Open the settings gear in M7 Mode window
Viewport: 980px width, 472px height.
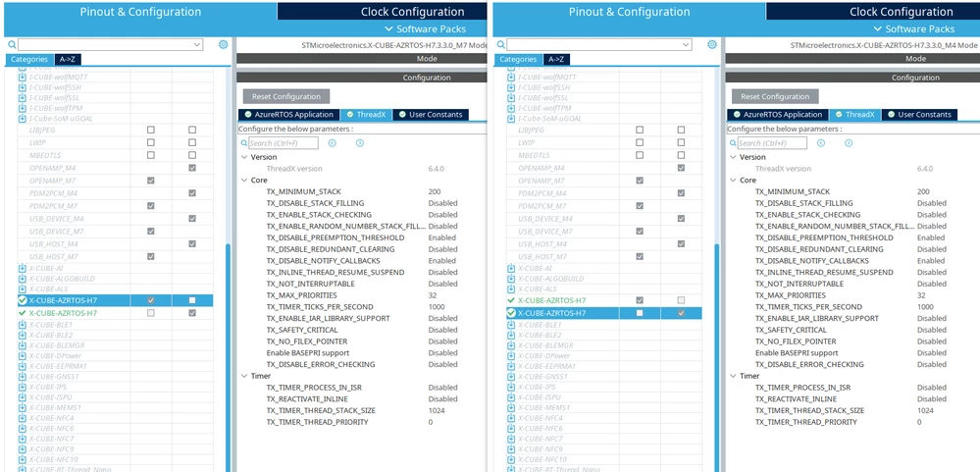[223, 44]
